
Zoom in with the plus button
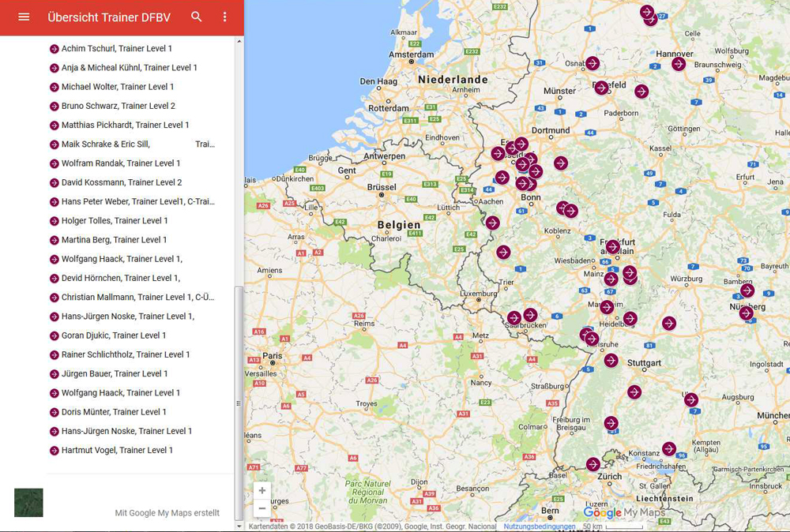tap(262, 490)
